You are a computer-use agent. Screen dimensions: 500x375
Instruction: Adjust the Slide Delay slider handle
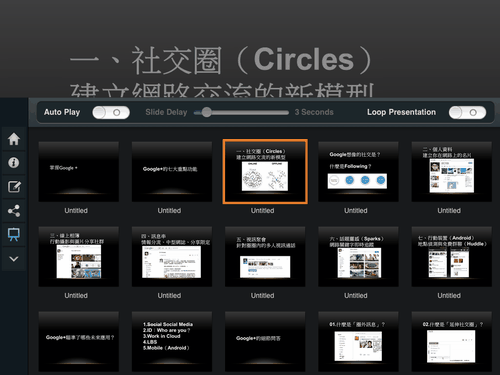click(x=207, y=112)
